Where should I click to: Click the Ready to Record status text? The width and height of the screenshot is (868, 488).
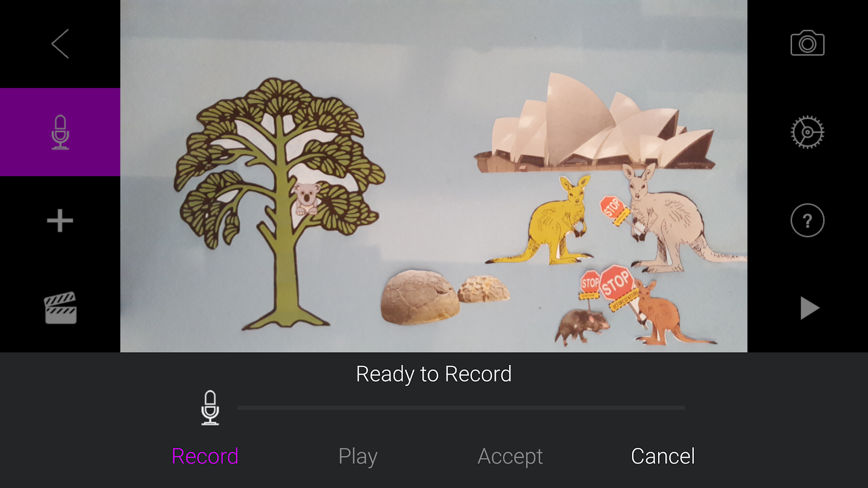pyautogui.click(x=434, y=374)
